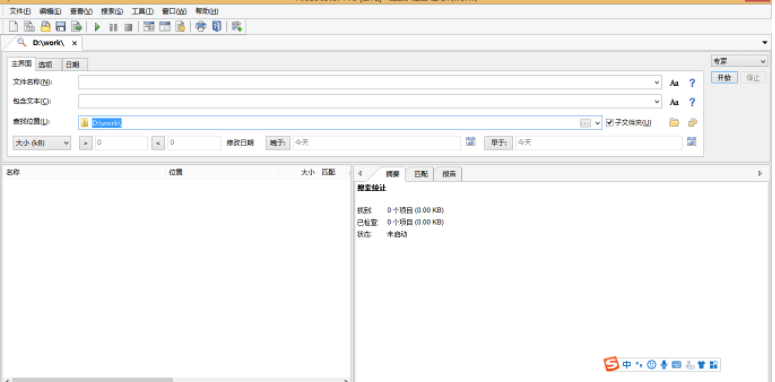Click the configuration tools toolbar icon

click(x=237, y=27)
